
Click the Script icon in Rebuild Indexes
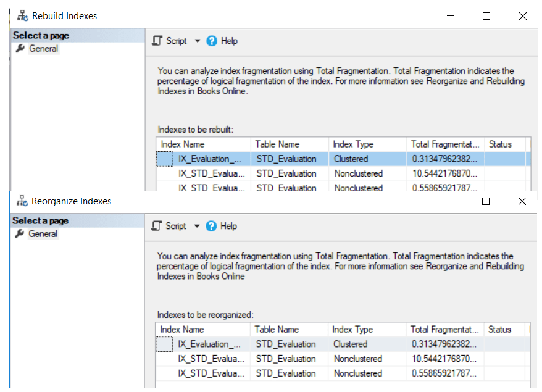(x=157, y=41)
